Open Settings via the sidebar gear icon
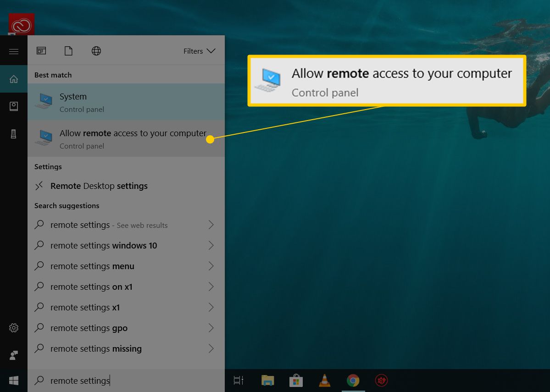Image resolution: width=550 pixels, height=392 pixels. point(14,327)
